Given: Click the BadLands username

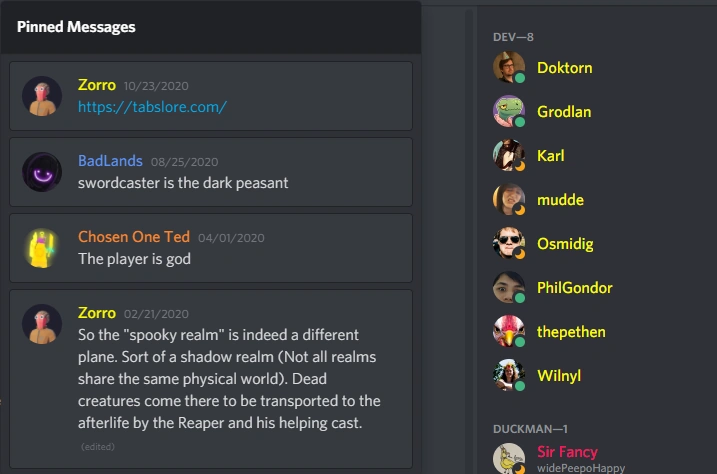Looking at the screenshot, I should click(110, 161).
